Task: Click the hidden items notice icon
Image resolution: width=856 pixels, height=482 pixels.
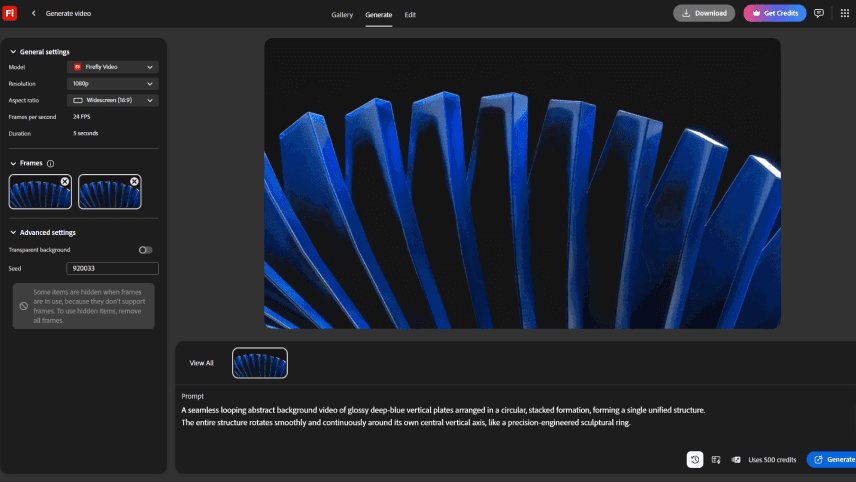Action: 23,306
